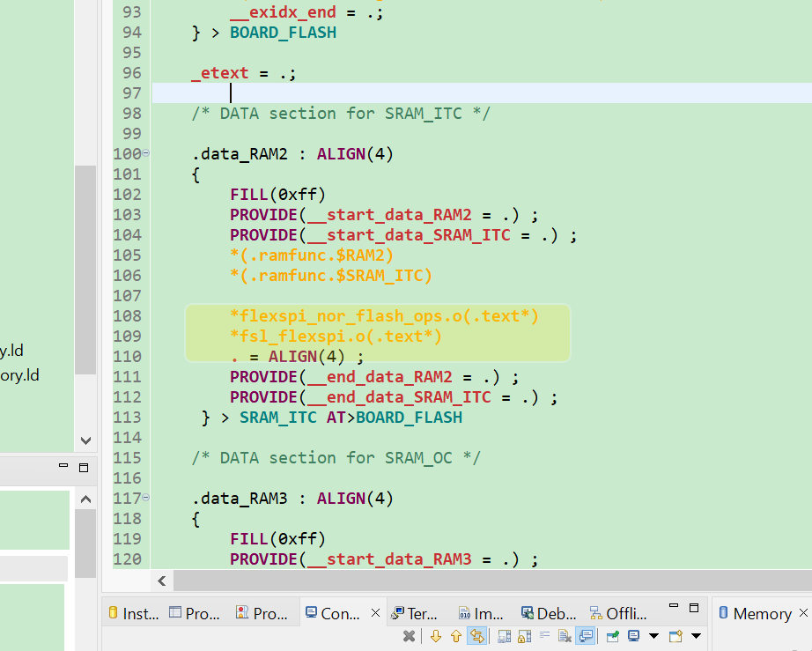The image size is (812, 651).
Task: Open the Memory view tab
Action: pyautogui.click(x=756, y=613)
